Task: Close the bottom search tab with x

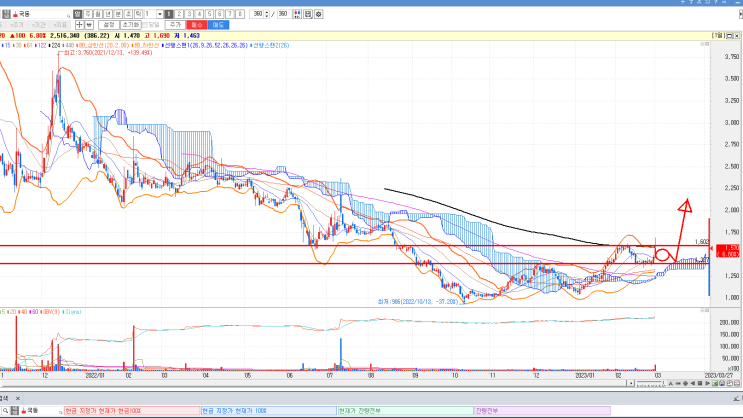Action: (18, 399)
